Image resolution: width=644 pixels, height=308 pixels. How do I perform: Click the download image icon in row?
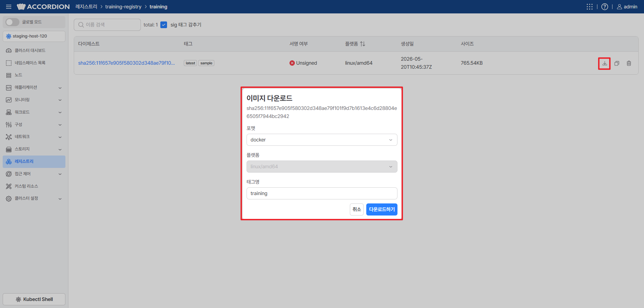click(x=604, y=63)
